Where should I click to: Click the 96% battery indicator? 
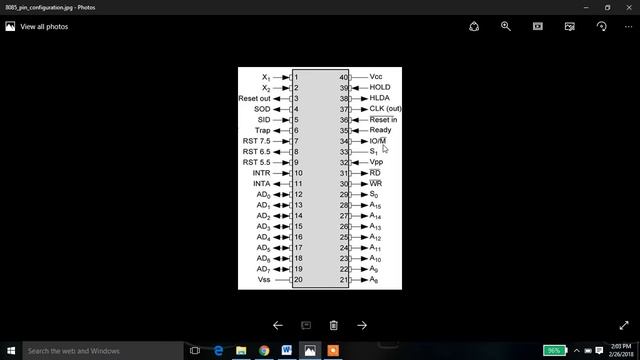click(x=555, y=351)
